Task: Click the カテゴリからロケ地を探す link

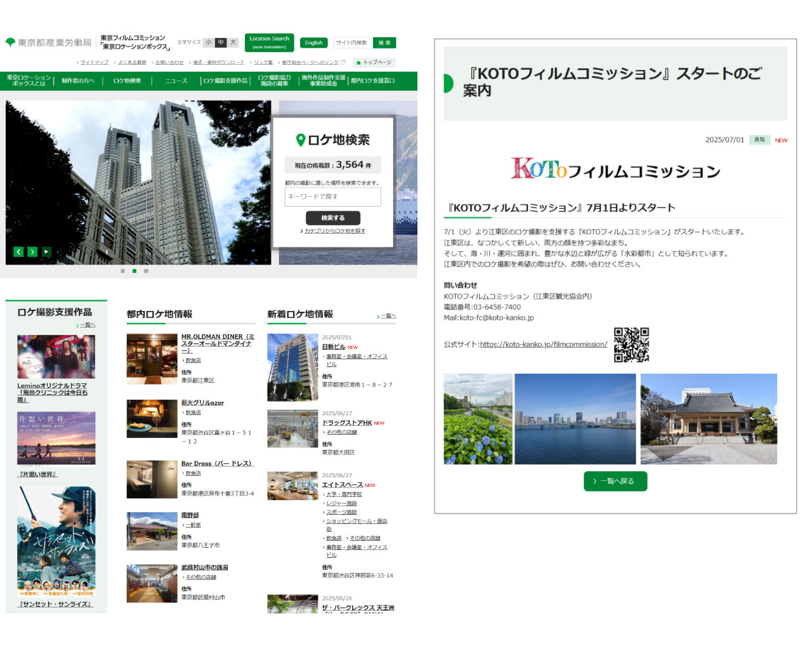Action: tap(333, 231)
